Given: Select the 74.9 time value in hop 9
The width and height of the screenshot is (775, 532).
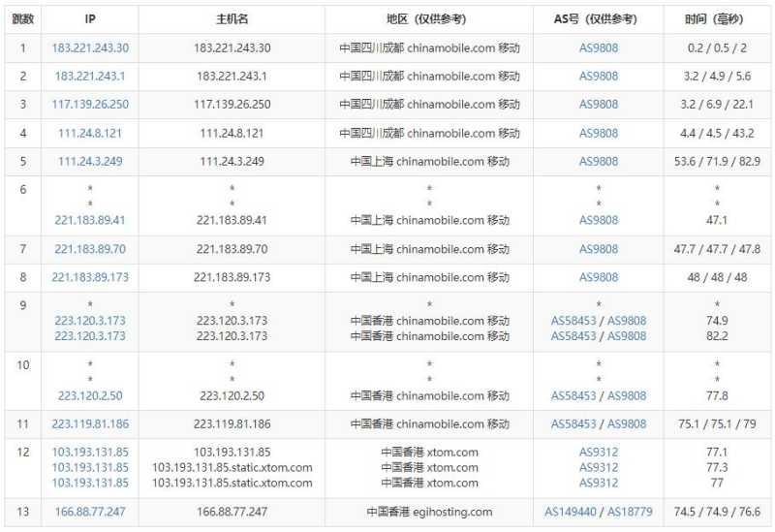Looking at the screenshot, I should tap(717, 321).
